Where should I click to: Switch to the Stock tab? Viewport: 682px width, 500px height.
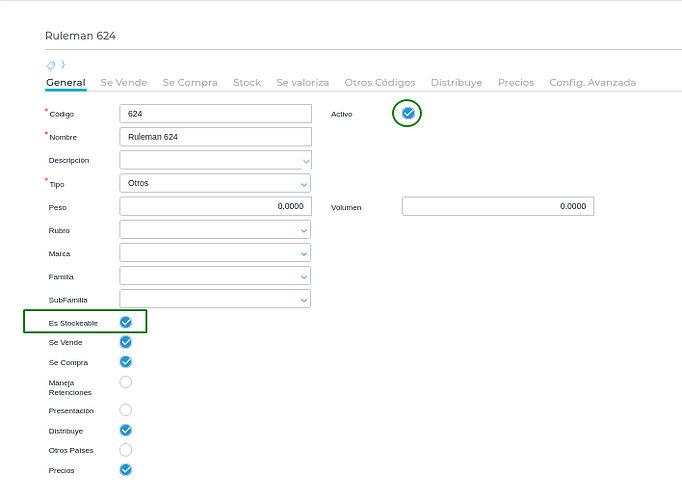247,82
